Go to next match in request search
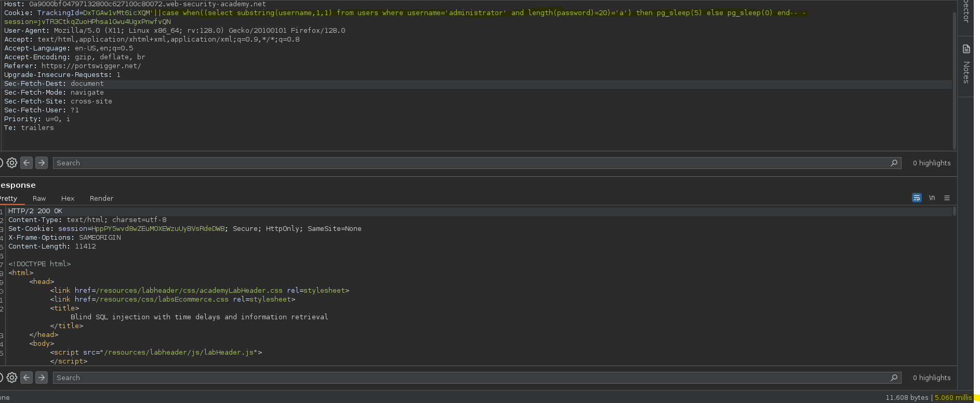This screenshot has height=403, width=980. tap(42, 163)
